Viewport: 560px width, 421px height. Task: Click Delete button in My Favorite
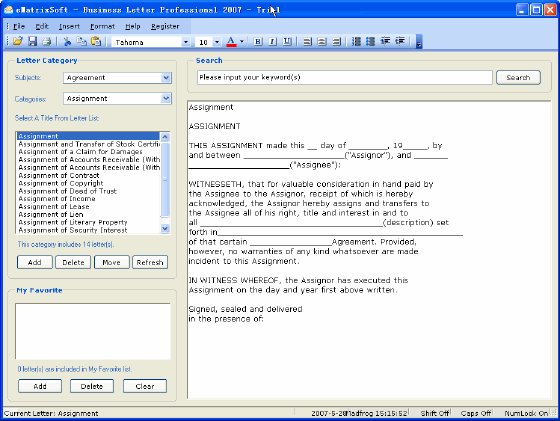(92, 386)
